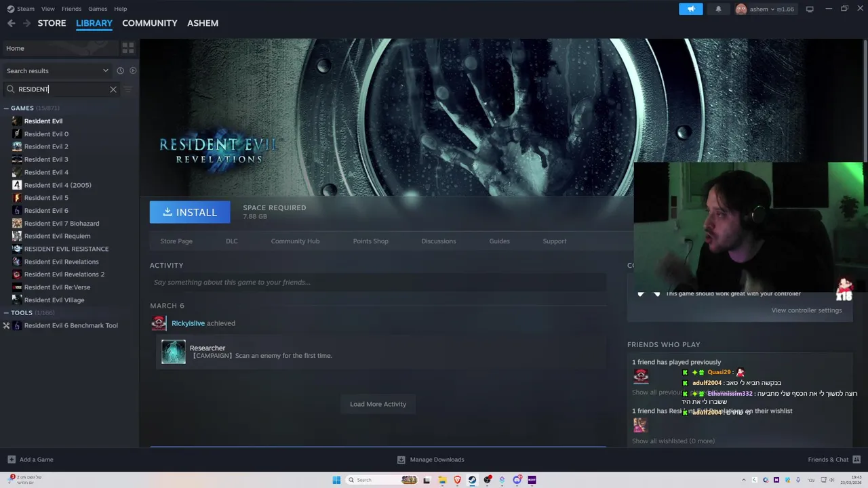Open the View menu
Screen dimensions: 868x488
click(x=47, y=9)
